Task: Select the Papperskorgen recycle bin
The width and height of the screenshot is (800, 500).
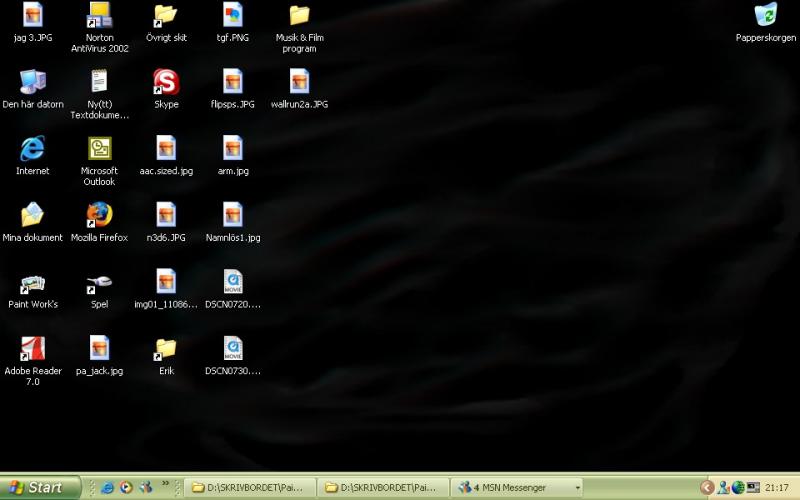Action: 766,15
